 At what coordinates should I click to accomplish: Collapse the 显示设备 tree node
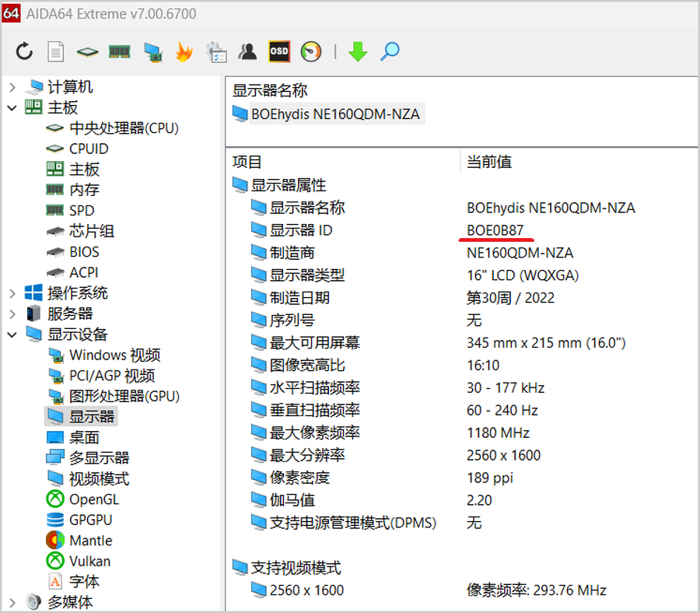pos(12,335)
